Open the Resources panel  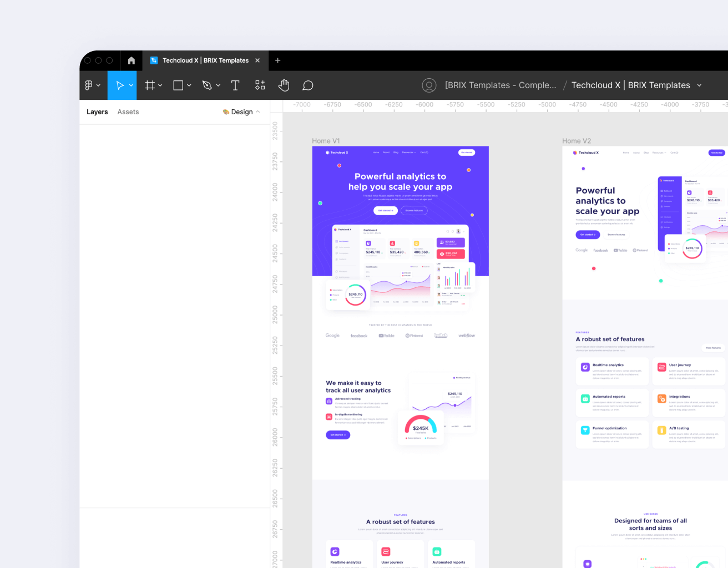click(x=260, y=85)
